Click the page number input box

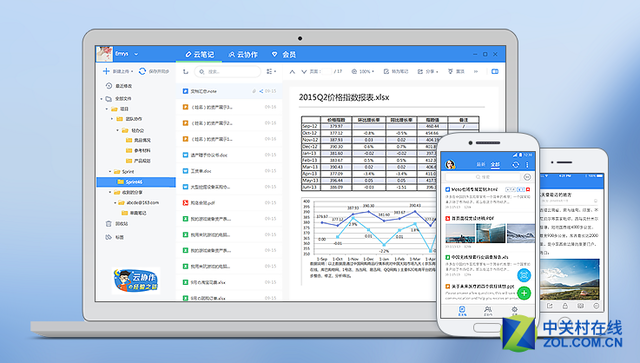pos(327,71)
